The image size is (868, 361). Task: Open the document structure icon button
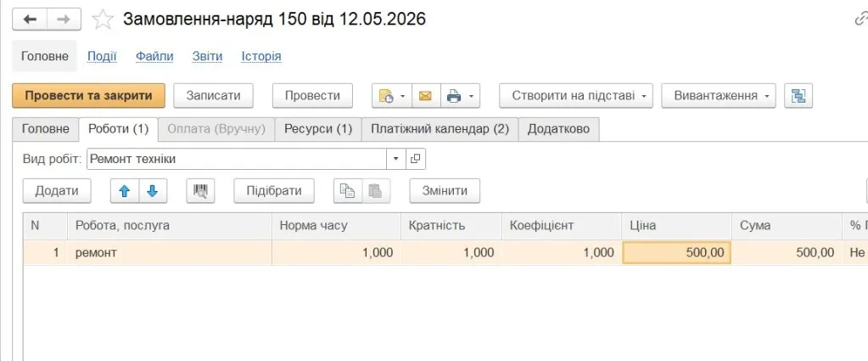coord(798,96)
